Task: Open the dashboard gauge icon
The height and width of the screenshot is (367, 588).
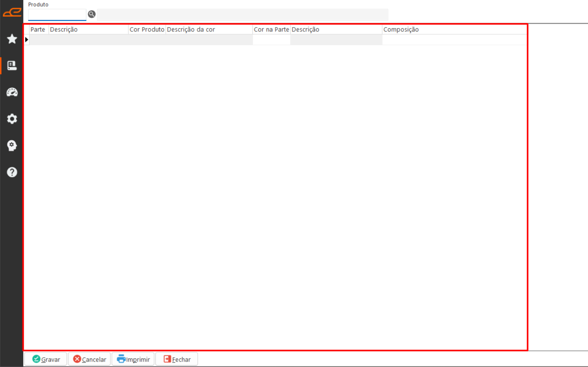Action: 12,92
